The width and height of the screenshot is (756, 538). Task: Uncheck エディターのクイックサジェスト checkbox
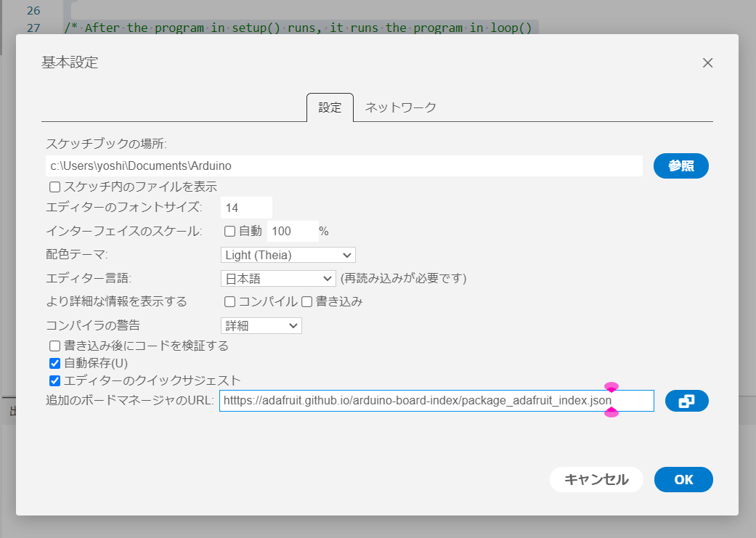tap(55, 381)
